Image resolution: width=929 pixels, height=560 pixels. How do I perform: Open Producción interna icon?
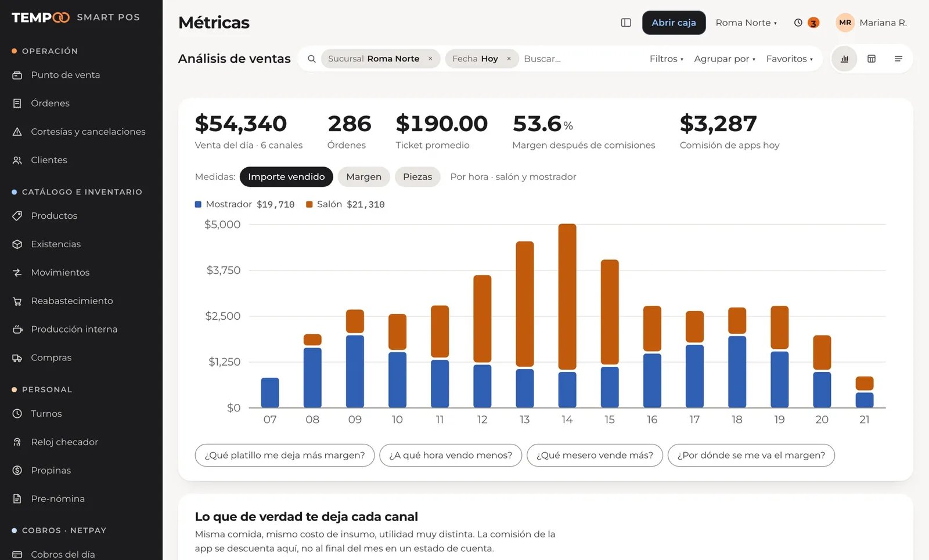coord(17,330)
